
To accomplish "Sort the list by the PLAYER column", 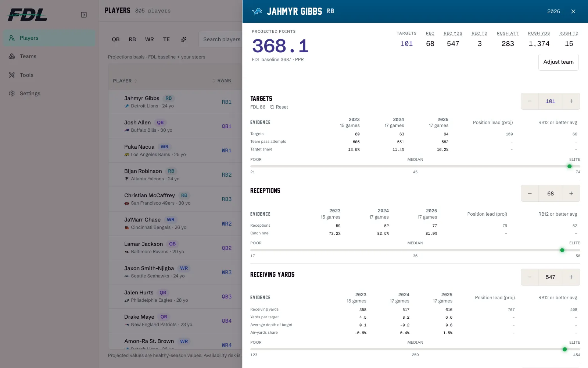I will coord(125,81).
